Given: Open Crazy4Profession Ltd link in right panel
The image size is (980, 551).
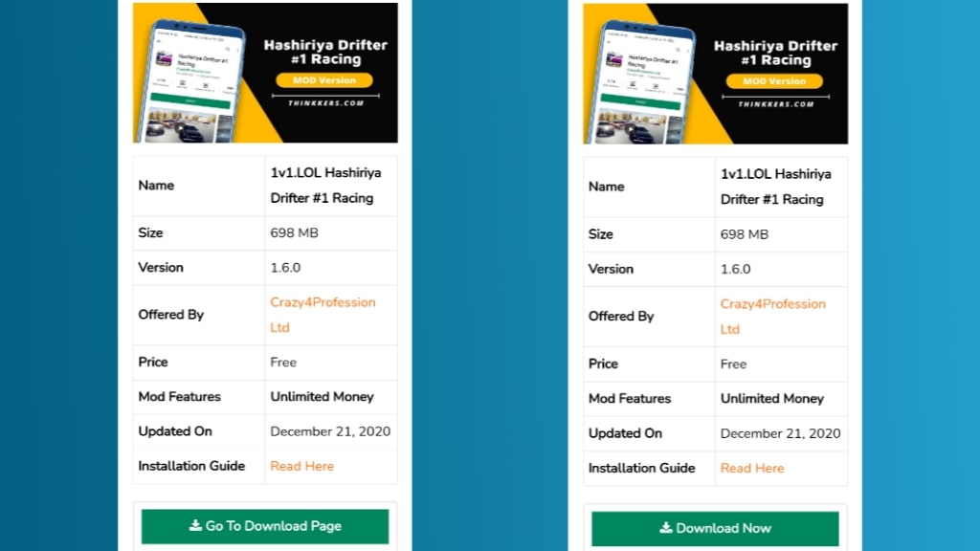Looking at the screenshot, I should point(772,317).
